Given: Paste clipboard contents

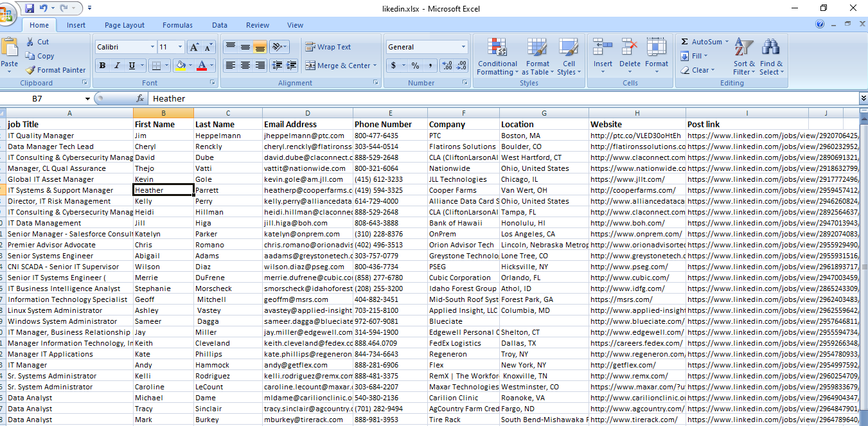Looking at the screenshot, I should [9, 54].
